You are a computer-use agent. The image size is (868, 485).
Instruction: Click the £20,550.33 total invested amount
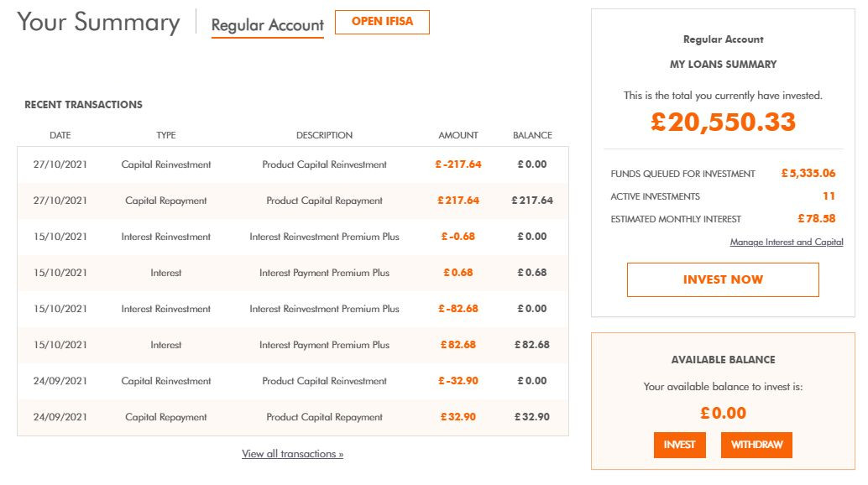coord(723,123)
